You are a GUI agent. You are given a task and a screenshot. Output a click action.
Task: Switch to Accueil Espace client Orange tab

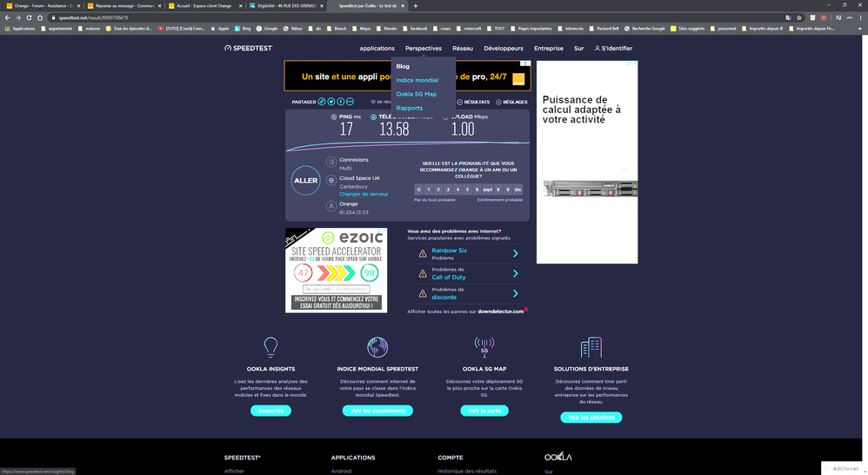click(204, 5)
